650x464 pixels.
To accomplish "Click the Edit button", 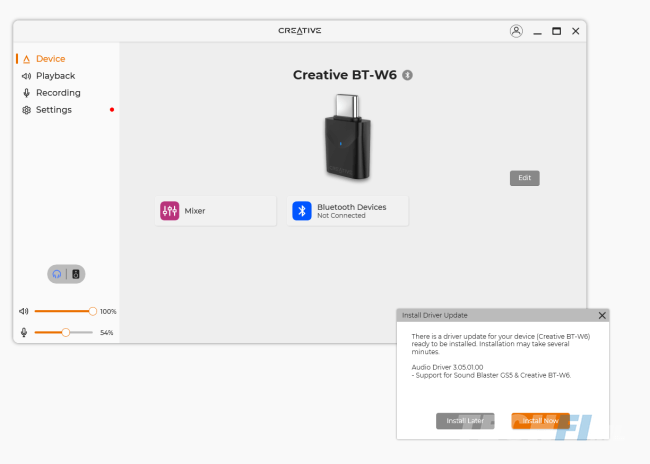I will (524, 178).
